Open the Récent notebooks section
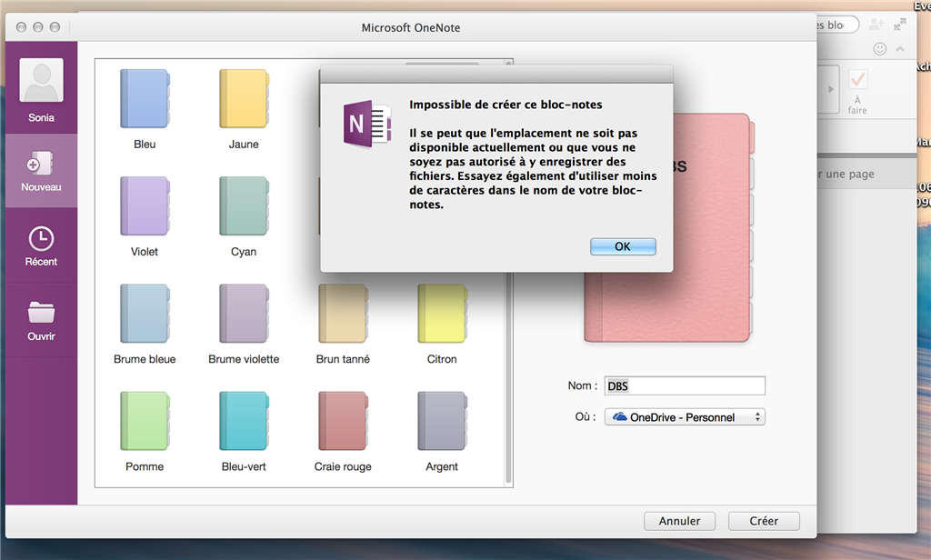931x560 pixels. 41,245
